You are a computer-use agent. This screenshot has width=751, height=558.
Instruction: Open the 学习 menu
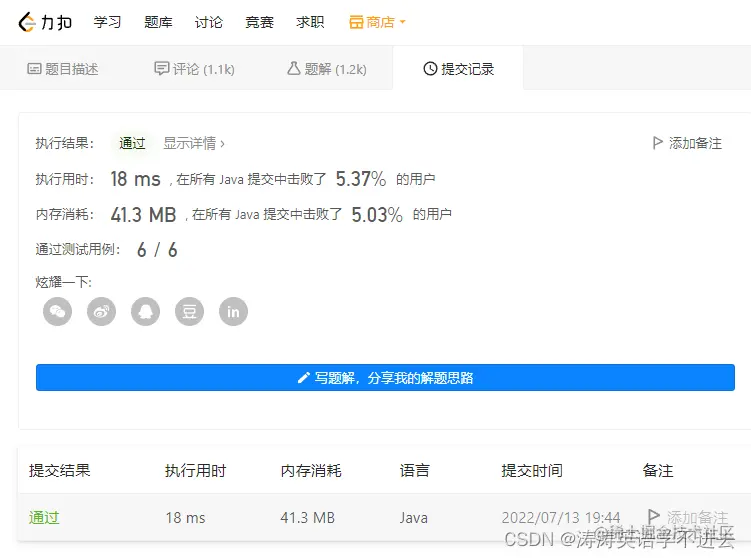107,22
